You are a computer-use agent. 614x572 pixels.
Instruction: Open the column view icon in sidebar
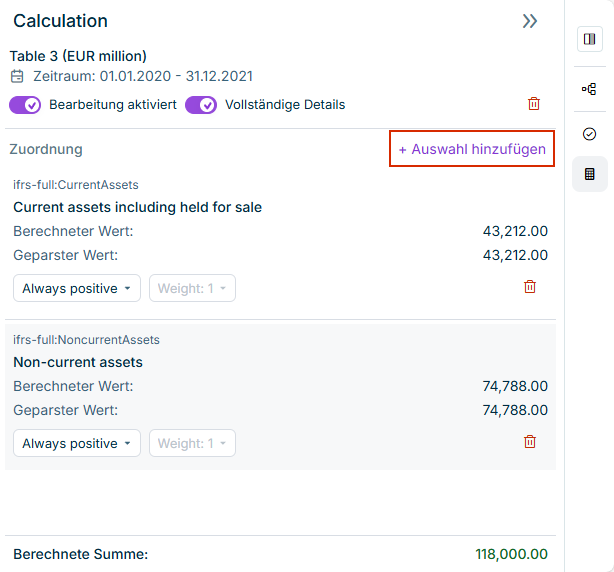coord(589,39)
